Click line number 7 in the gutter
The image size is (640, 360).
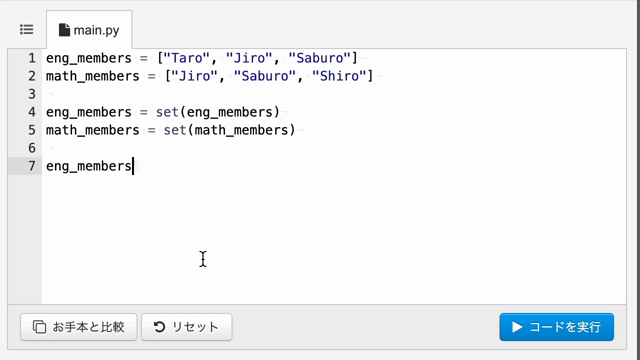coord(32,166)
